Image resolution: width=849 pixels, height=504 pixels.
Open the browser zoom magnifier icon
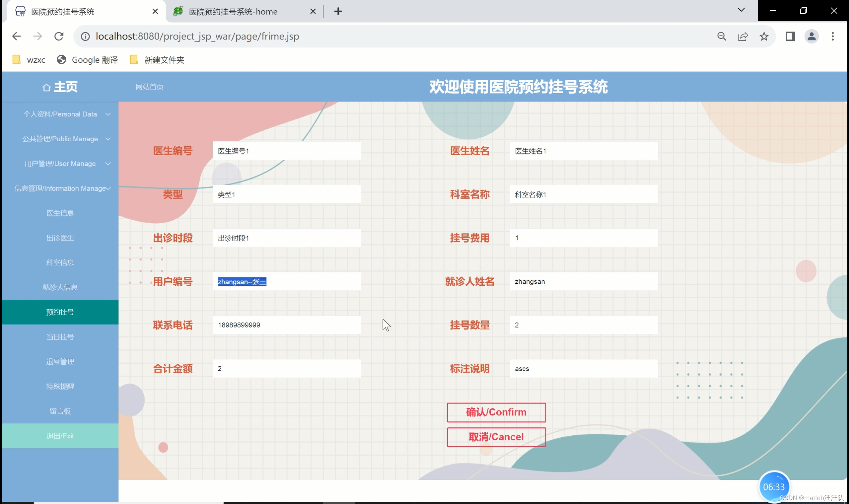(722, 36)
